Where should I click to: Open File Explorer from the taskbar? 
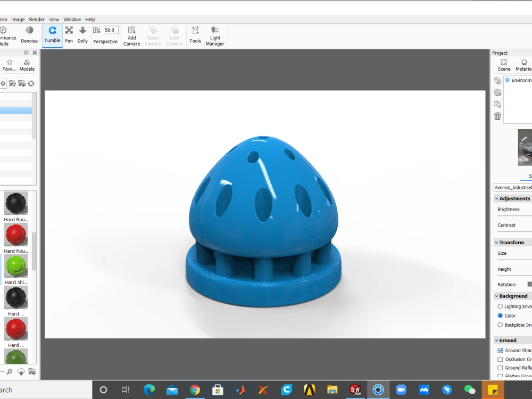(332, 390)
